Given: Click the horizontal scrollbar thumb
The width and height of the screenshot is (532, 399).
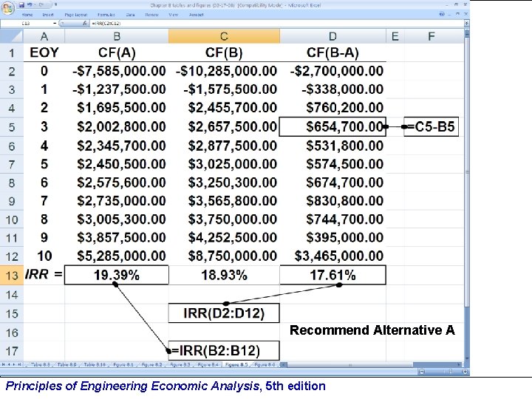Looking at the screenshot, I should click(x=350, y=365).
